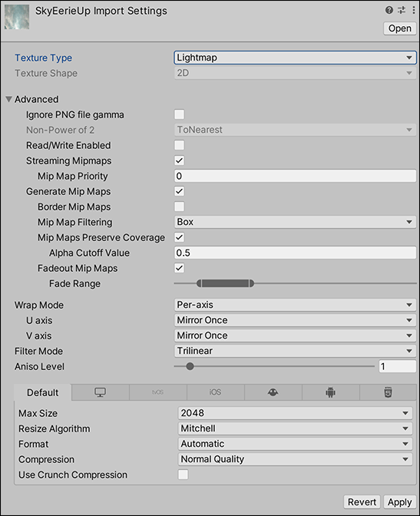This screenshot has height=516, width=420.
Task: Open the Non-Power of 2 dropdown
Action: pos(295,130)
